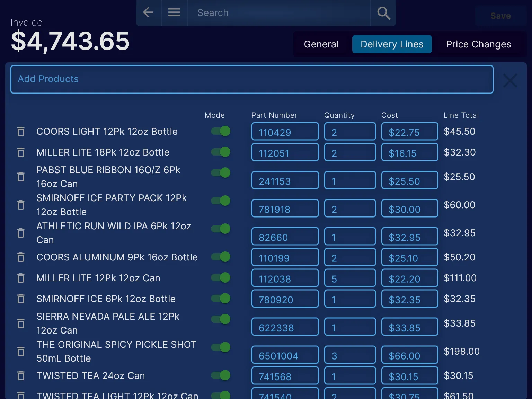532x399 pixels.
Task: Edit quantity for SPICY PICKLE SHOT
Action: point(350,355)
